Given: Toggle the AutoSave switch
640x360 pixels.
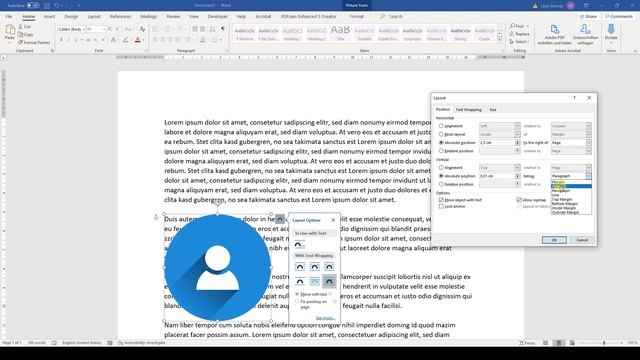Looking at the screenshot, I should (33, 5).
